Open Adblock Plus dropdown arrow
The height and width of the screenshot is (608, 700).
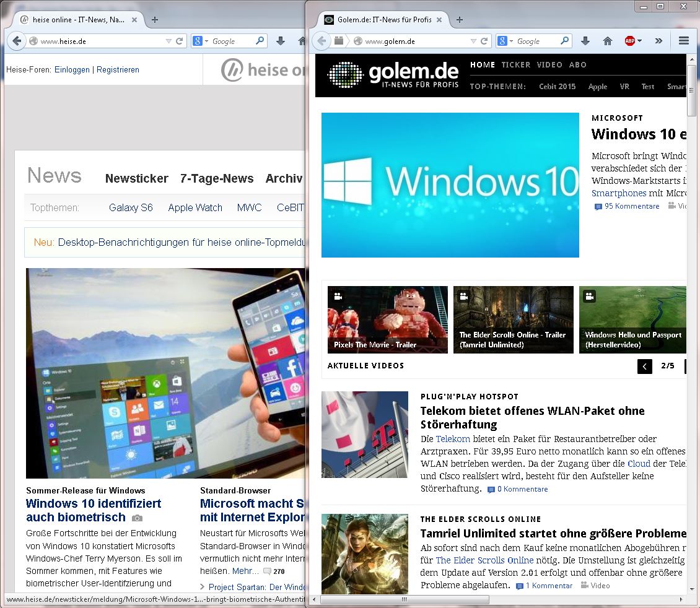(x=640, y=41)
